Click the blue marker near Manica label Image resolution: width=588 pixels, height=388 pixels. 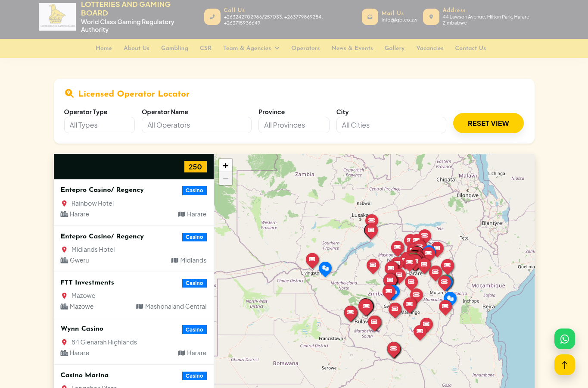[450, 298]
